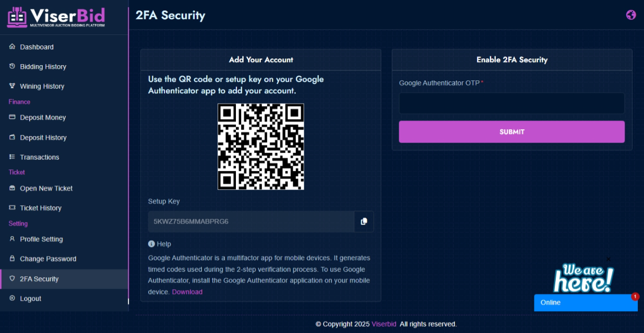Viewport: 644px width, 333px height.
Task: Open the Online chat widget
Action: [586, 302]
